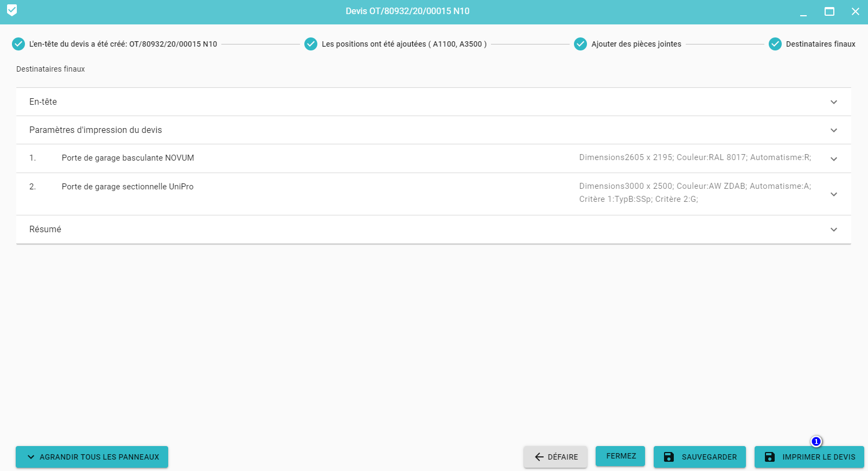This screenshot has width=868, height=471.
Task: Select Porte de garage basculante NOVUM row
Action: point(128,158)
